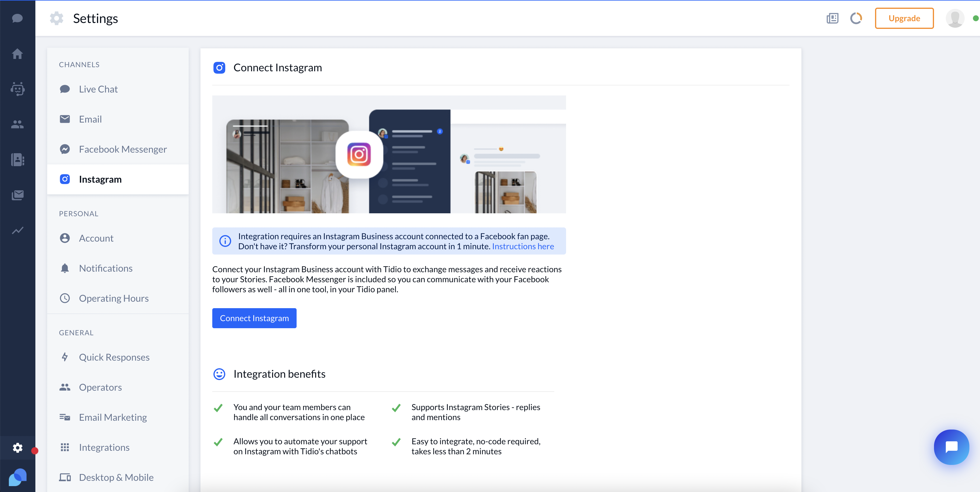980x492 pixels.
Task: Click the PERSONAL section heading
Action: pos(79,214)
